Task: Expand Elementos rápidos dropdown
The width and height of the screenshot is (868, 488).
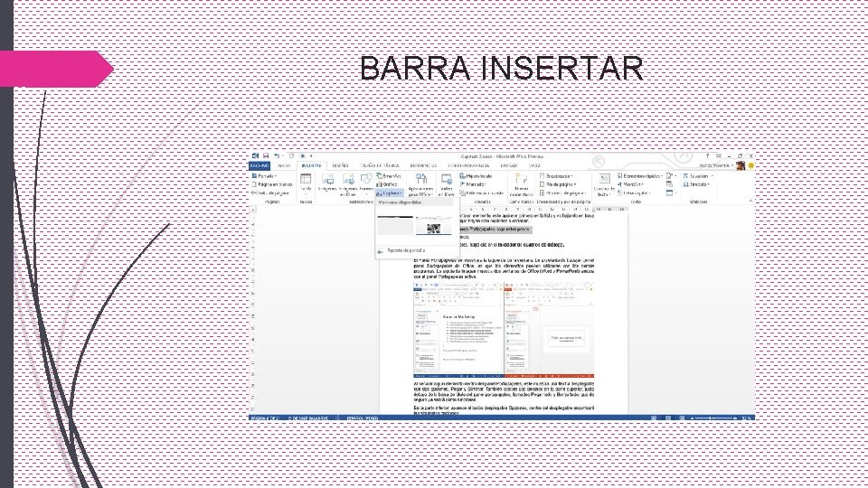Action: [x=640, y=176]
